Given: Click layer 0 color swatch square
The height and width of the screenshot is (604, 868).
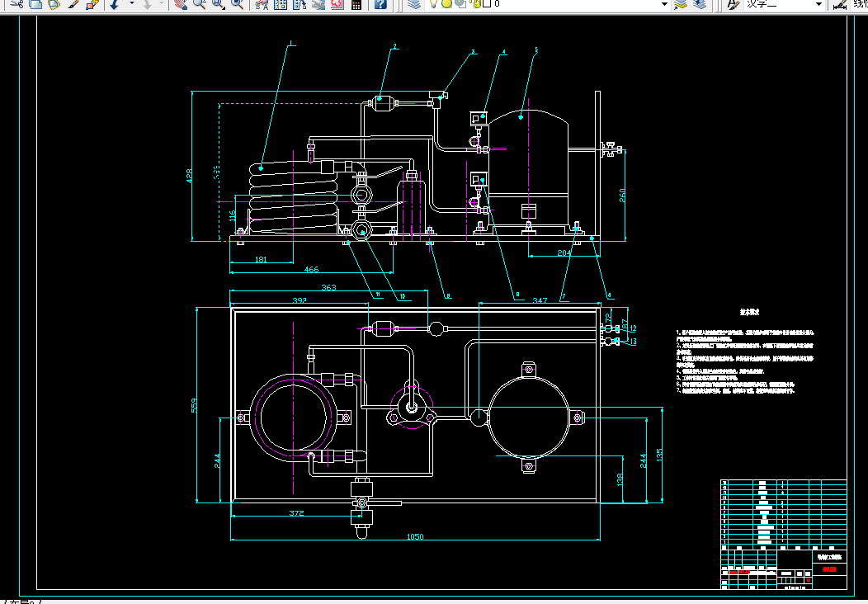Looking at the screenshot, I should [487, 3].
